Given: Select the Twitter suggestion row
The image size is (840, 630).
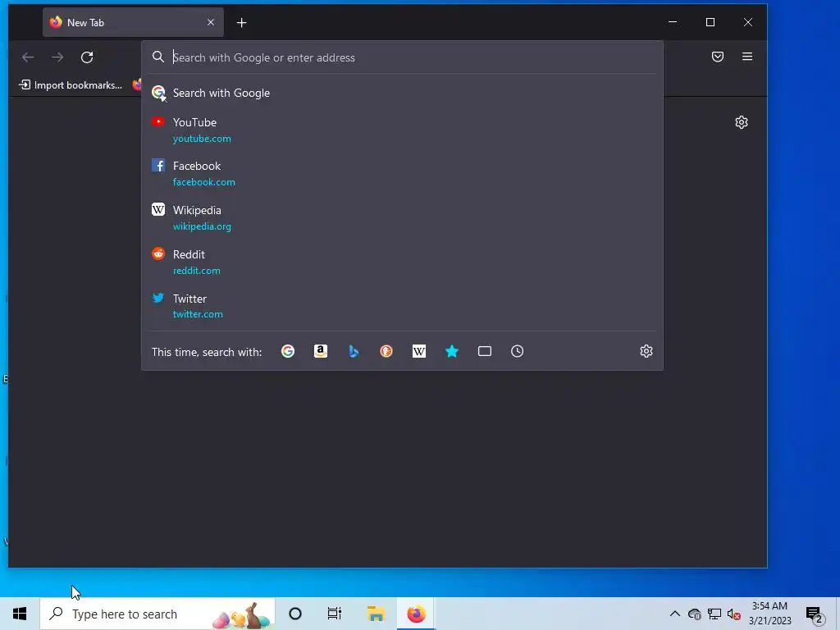Looking at the screenshot, I should 402,306.
